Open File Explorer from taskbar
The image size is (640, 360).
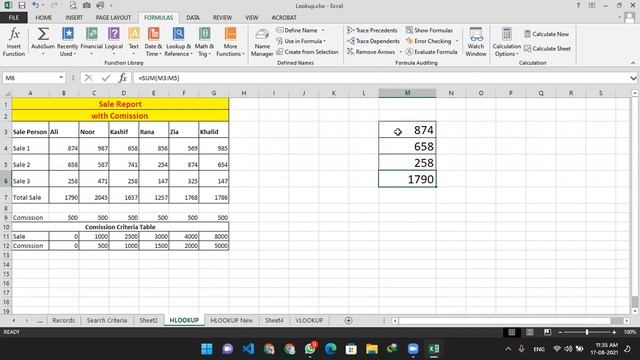pyautogui.click(x=372, y=349)
